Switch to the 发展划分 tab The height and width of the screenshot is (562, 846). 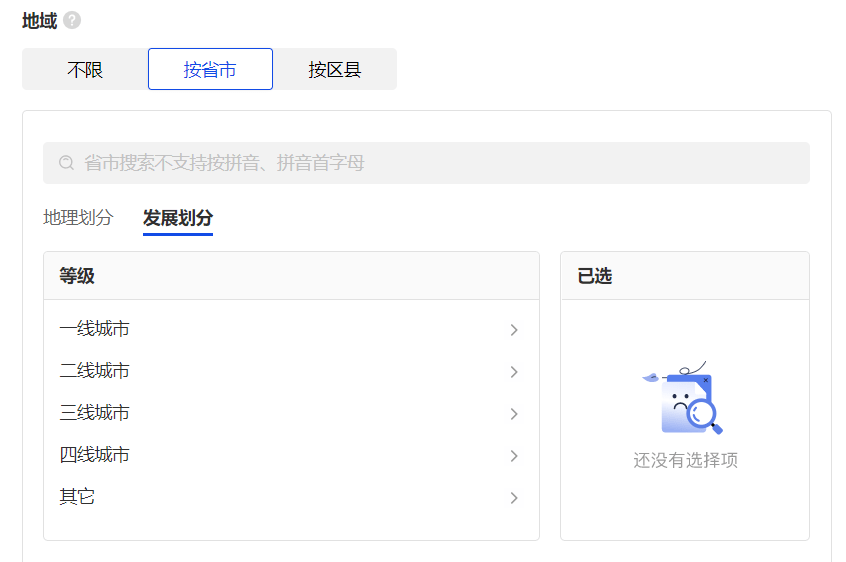pos(178,218)
